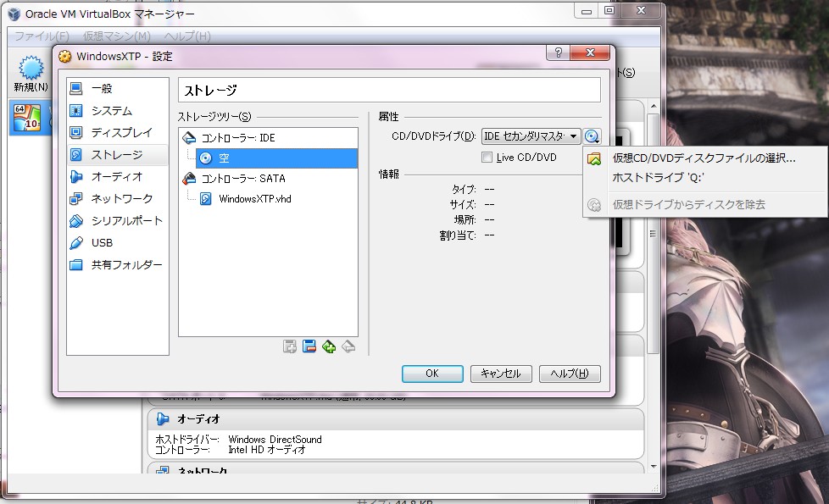
Task: Select コントローラー: SATA in storage tree
Action: pyautogui.click(x=243, y=179)
